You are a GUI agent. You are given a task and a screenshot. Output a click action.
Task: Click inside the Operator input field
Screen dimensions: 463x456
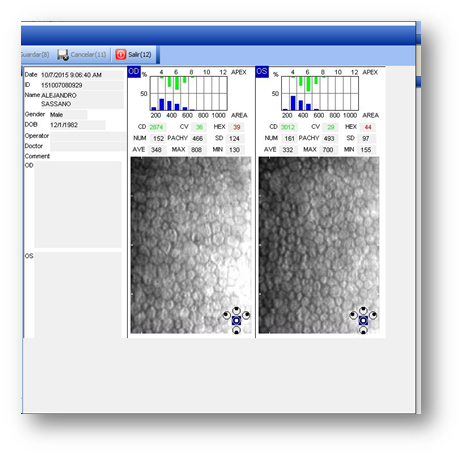click(x=88, y=136)
